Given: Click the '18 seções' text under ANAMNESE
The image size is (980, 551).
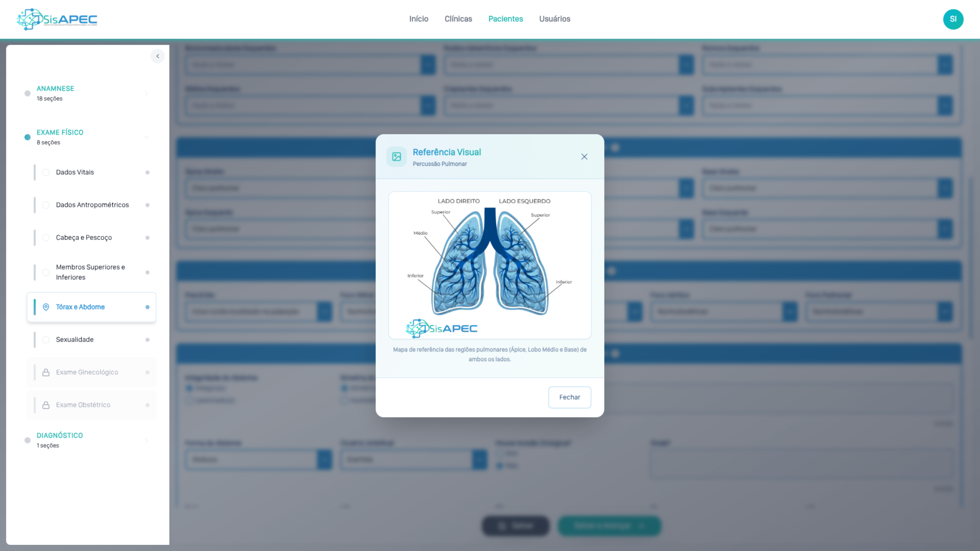Looking at the screenshot, I should point(49,99).
